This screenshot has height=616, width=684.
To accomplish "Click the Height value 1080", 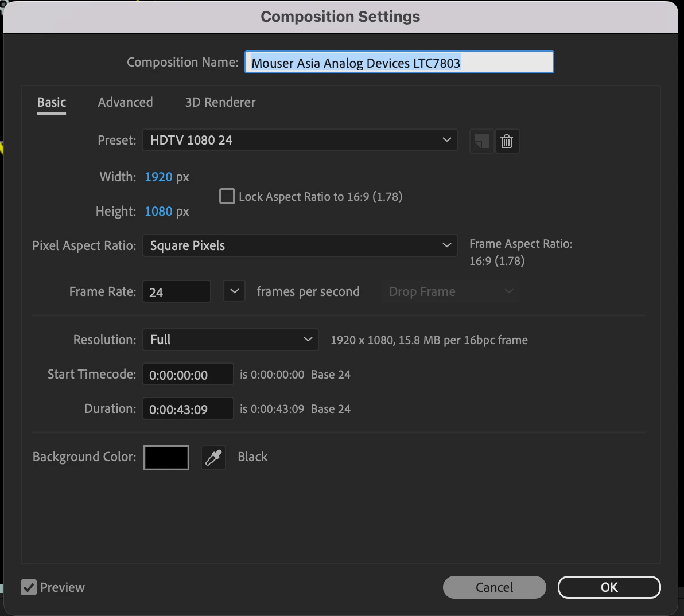I will pos(158,212).
